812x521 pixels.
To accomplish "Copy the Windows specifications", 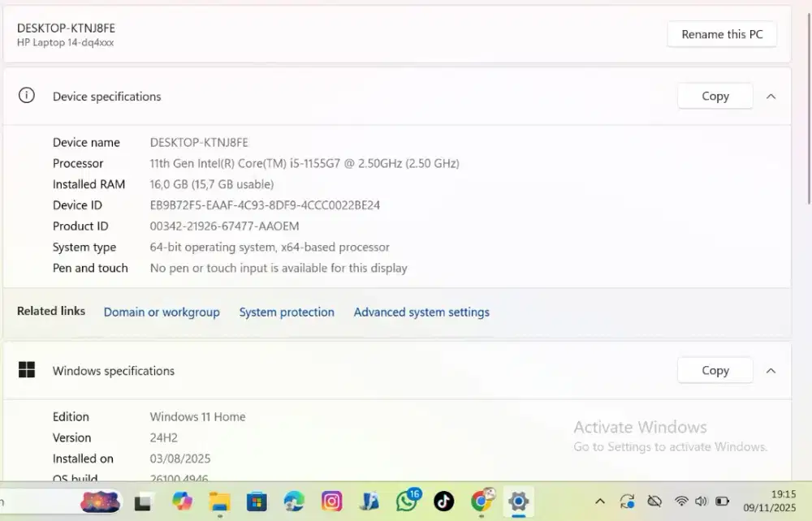I will [x=715, y=371].
